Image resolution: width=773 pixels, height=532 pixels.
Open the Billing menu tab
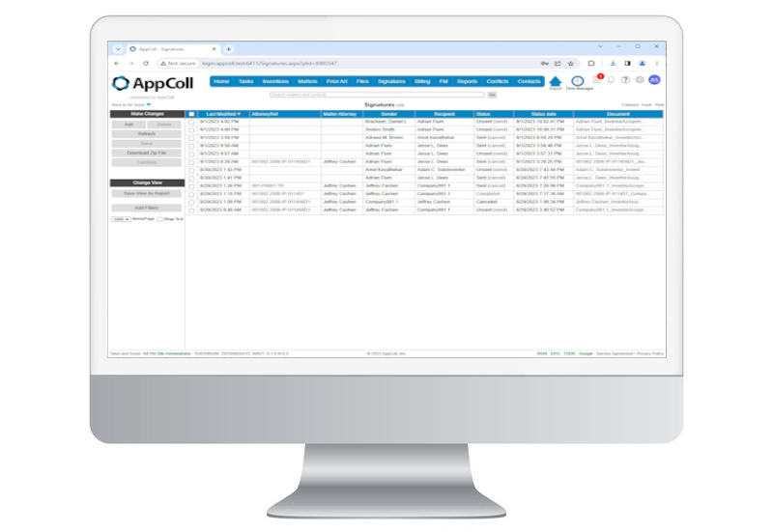tap(422, 81)
